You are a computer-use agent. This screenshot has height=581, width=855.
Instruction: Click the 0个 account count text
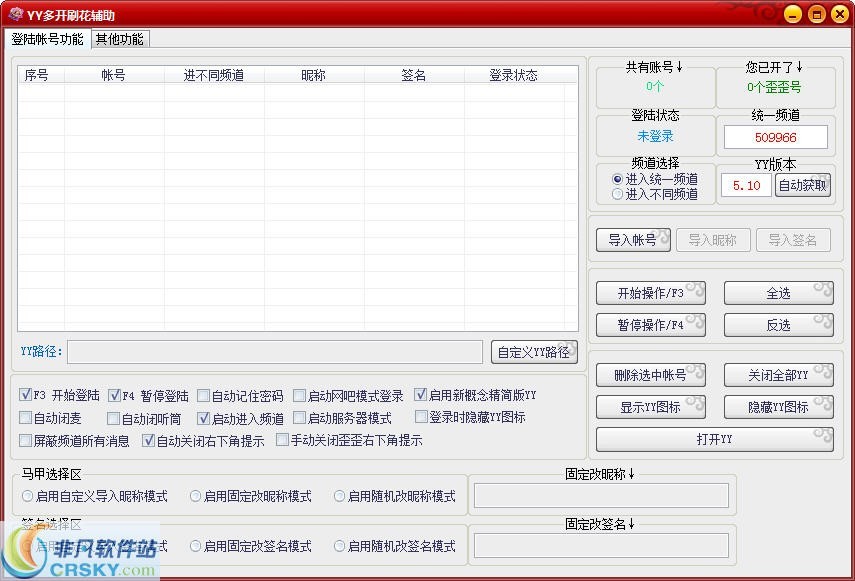point(655,86)
